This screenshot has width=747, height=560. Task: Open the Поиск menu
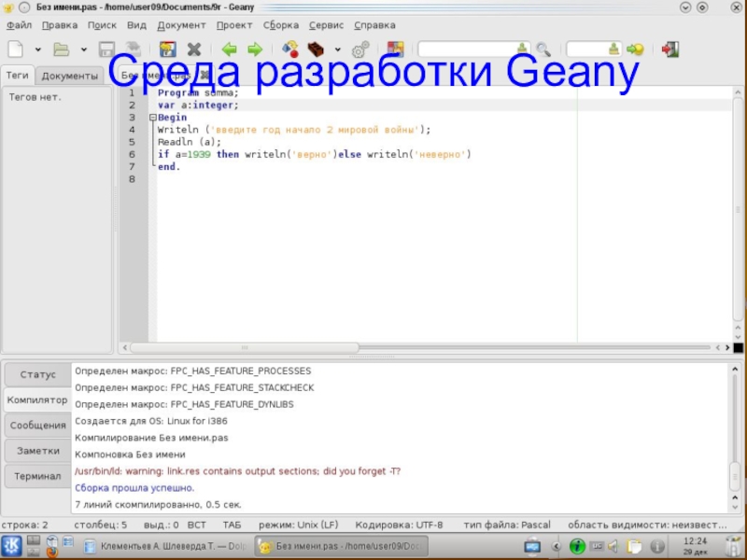pyautogui.click(x=102, y=25)
